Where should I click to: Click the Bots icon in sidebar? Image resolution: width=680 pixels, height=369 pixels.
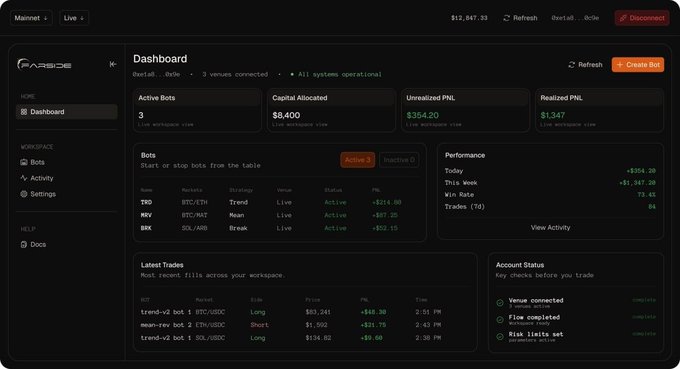tap(24, 162)
